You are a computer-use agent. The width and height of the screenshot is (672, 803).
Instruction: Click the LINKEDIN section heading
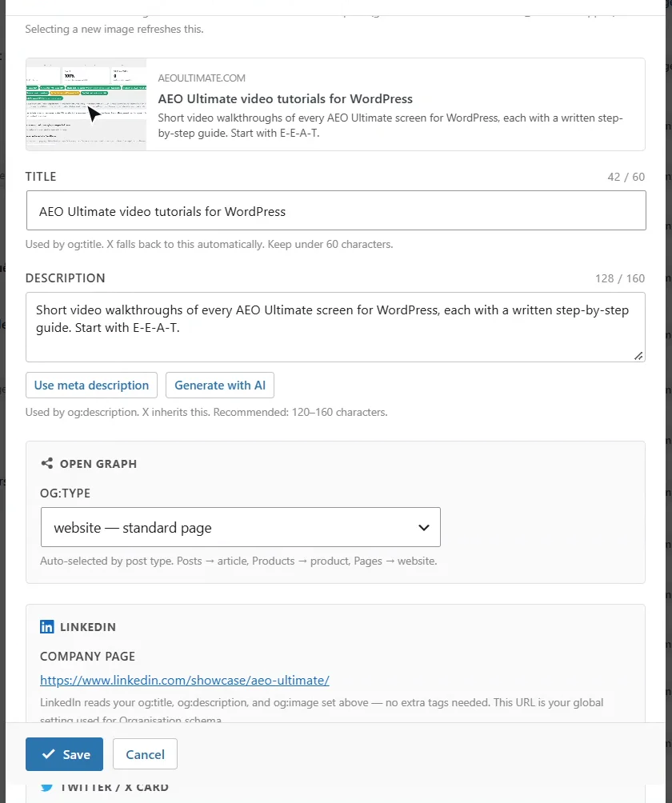(x=87, y=627)
